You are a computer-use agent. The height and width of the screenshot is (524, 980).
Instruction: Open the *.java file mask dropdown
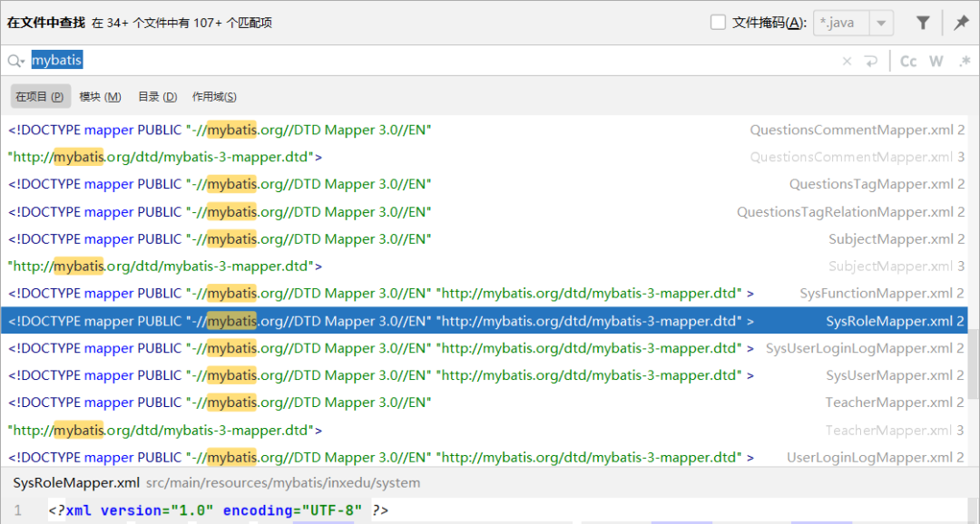tap(880, 23)
